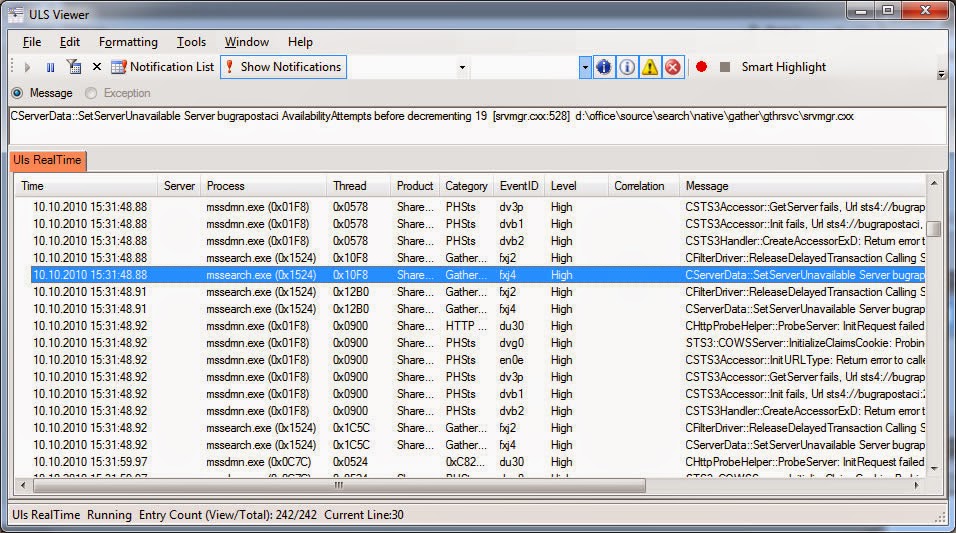The width and height of the screenshot is (956, 533).
Task: Select the dvb1 row on thread 0x0578
Action: tap(478, 224)
